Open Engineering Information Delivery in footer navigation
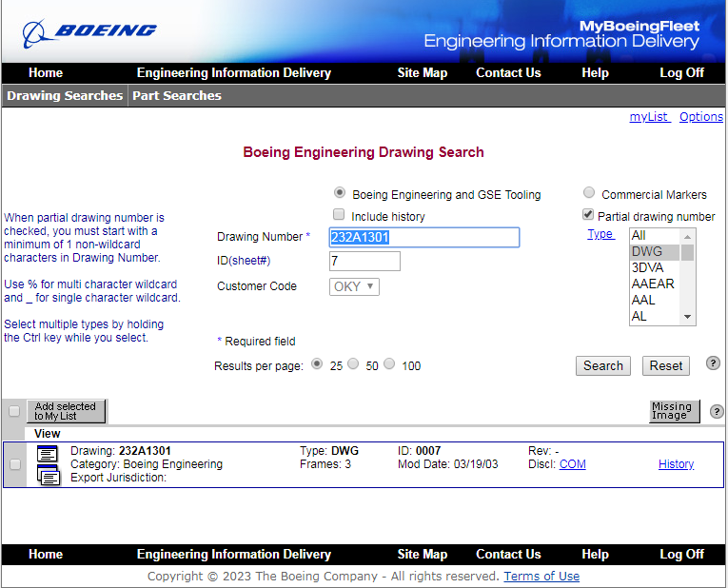This screenshot has height=588, width=728. coord(234,554)
